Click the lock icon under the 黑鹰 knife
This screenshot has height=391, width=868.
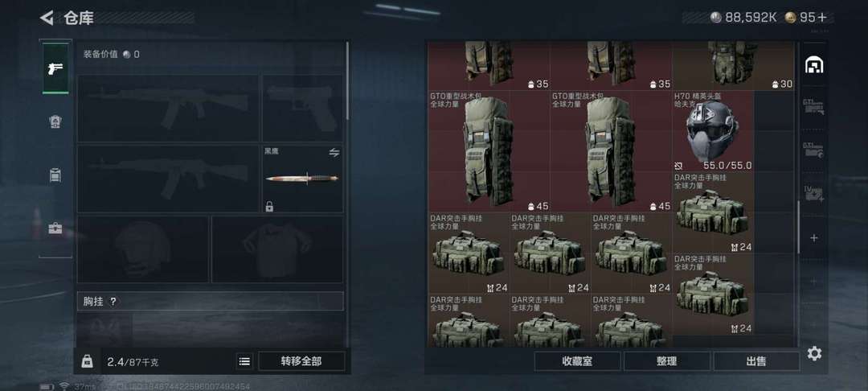point(269,207)
